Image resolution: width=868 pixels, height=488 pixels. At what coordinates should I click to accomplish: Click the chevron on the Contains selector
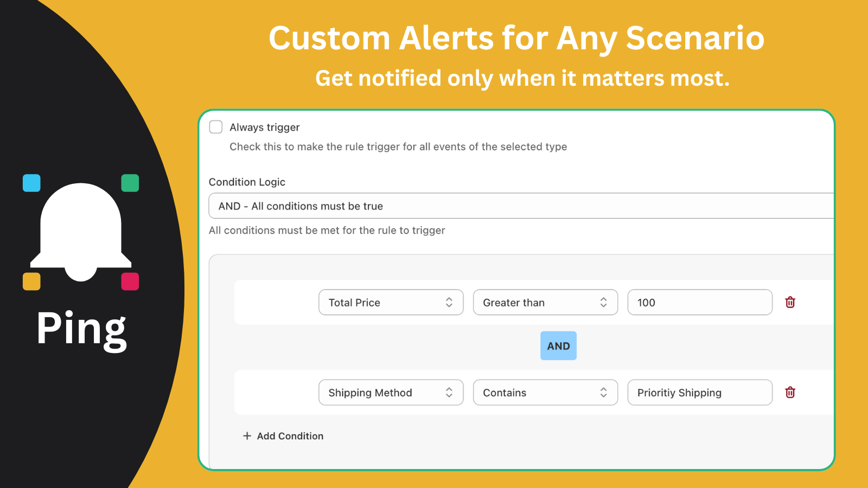tap(604, 392)
